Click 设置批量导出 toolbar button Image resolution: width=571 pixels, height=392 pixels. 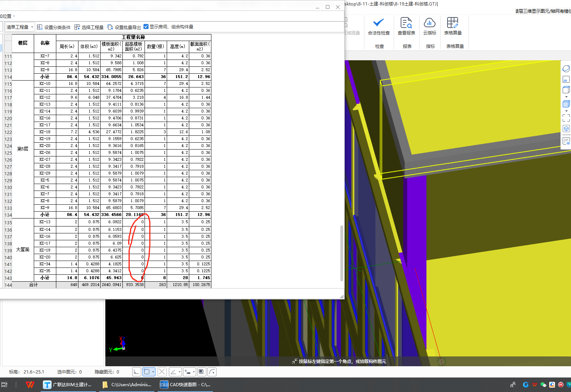pos(124,27)
